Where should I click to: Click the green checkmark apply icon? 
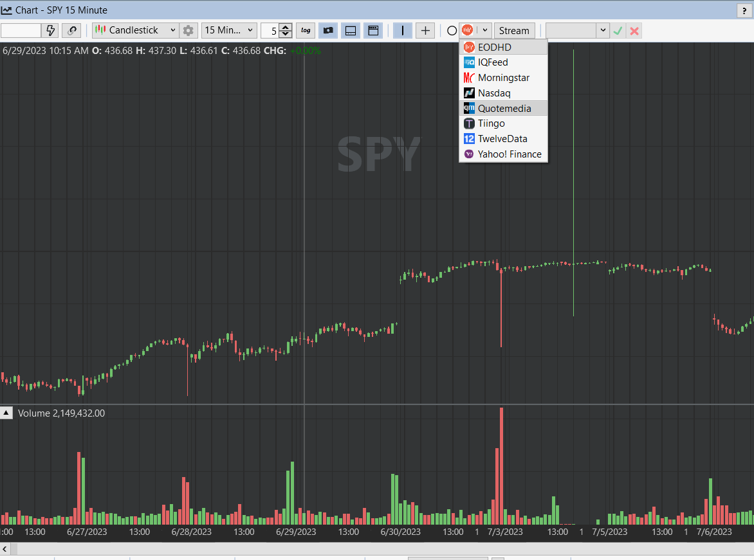pos(618,31)
